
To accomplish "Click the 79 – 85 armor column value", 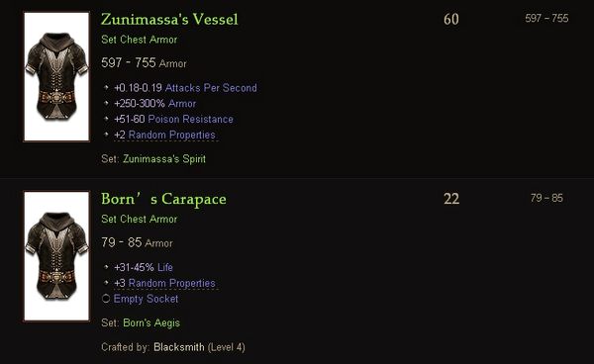I will [546, 198].
